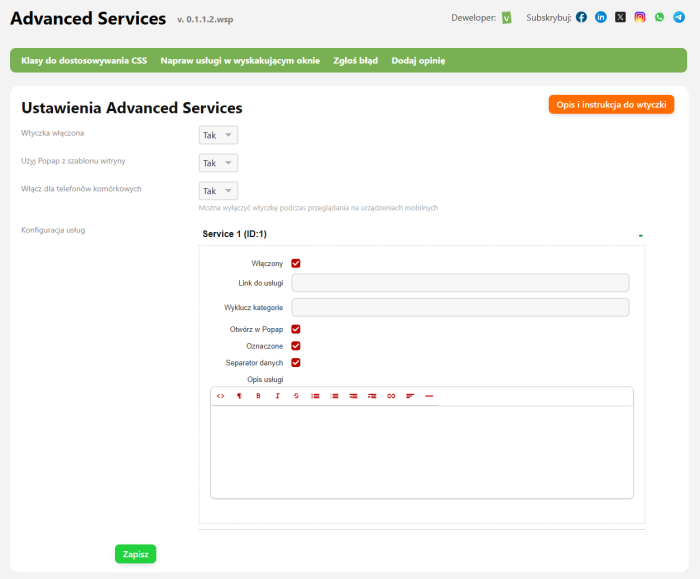Image resolution: width=700 pixels, height=579 pixels.
Task: Open the Telegram subscribe icon
Action: tap(679, 17)
